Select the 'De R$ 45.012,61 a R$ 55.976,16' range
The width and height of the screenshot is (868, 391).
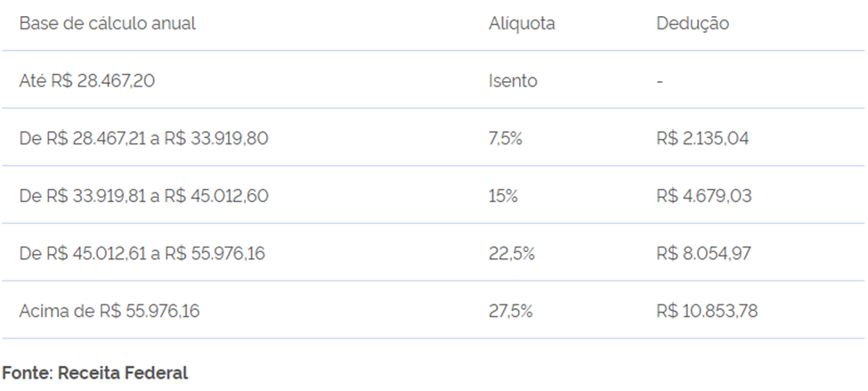point(142,254)
